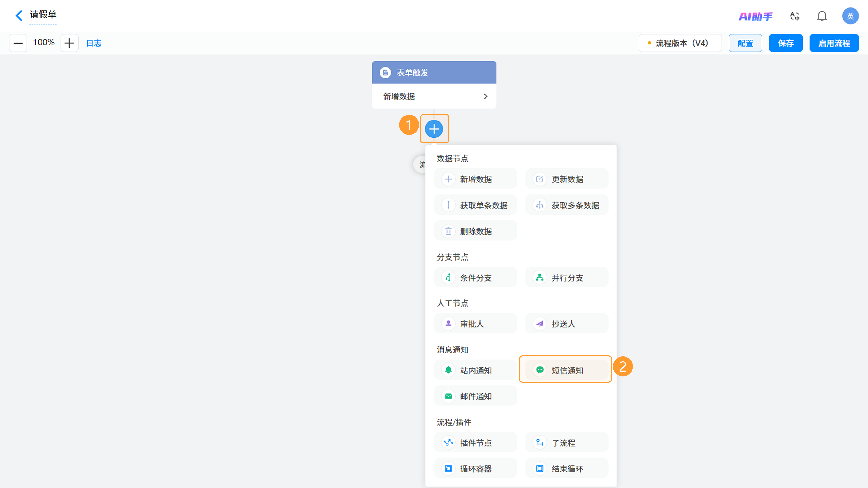The width and height of the screenshot is (868, 488).
Task: Add a 更新数据 node
Action: [566, 179]
